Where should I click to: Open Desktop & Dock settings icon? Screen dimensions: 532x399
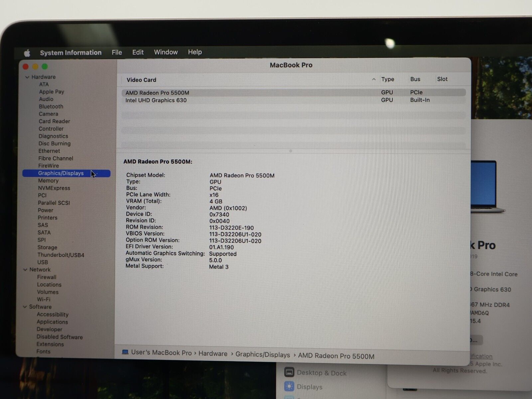[289, 372]
